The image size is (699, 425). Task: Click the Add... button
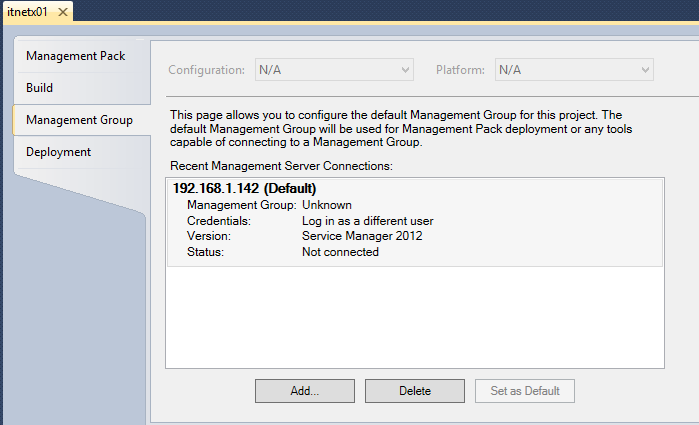tap(304, 390)
